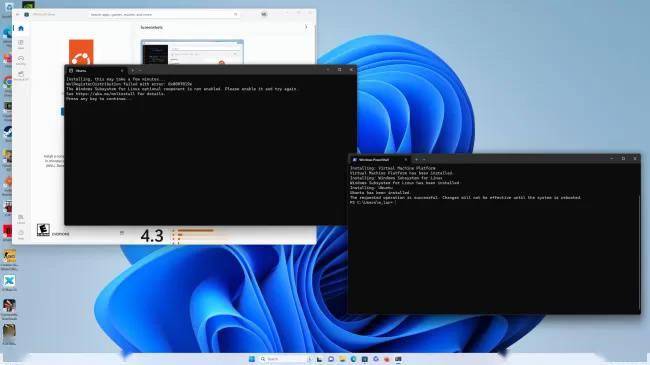Screen dimensions: 650x365
Task: Click the taskbar Search box
Action: click(284, 359)
